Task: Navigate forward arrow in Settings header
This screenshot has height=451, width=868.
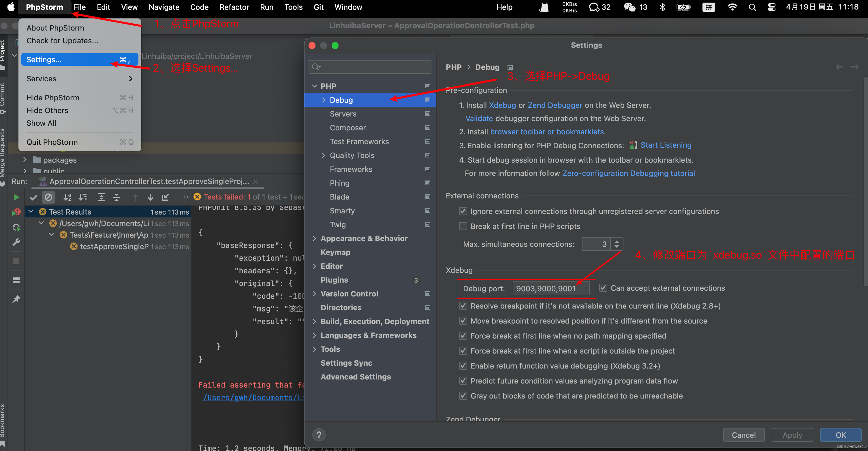Action: coord(855,67)
